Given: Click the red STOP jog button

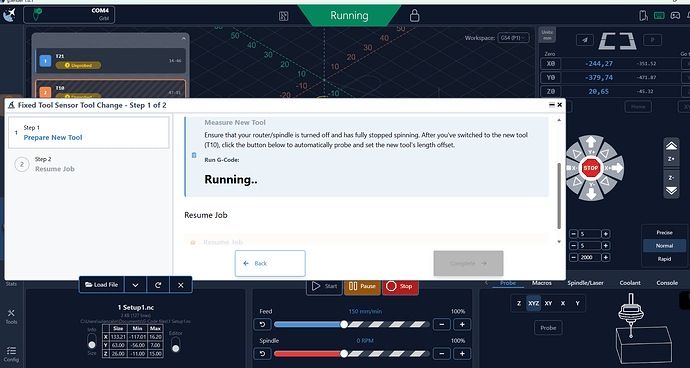Looking at the screenshot, I should (591, 168).
